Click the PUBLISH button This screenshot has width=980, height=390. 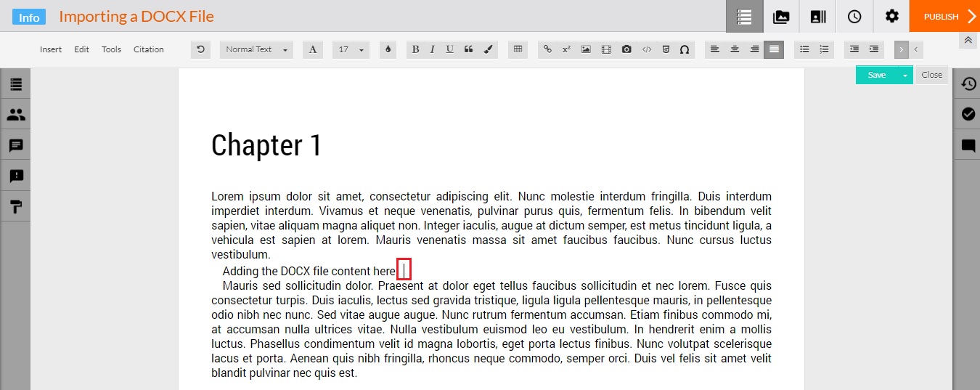[x=944, y=16]
